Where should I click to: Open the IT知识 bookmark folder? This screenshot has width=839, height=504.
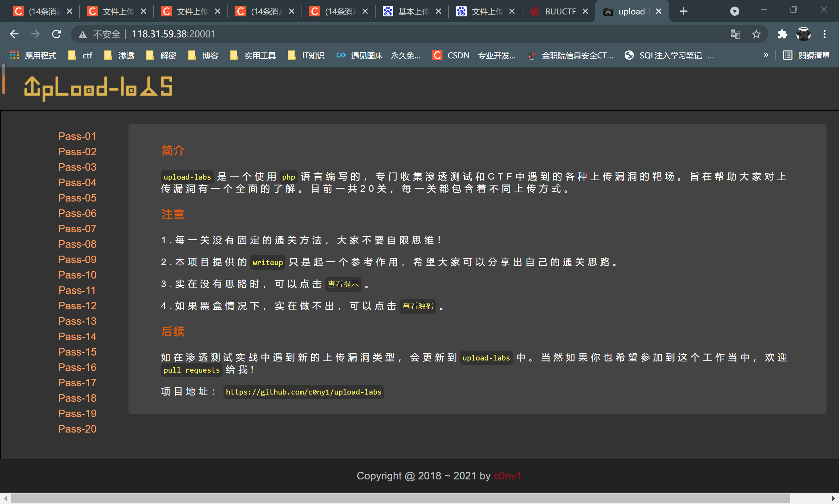point(306,55)
